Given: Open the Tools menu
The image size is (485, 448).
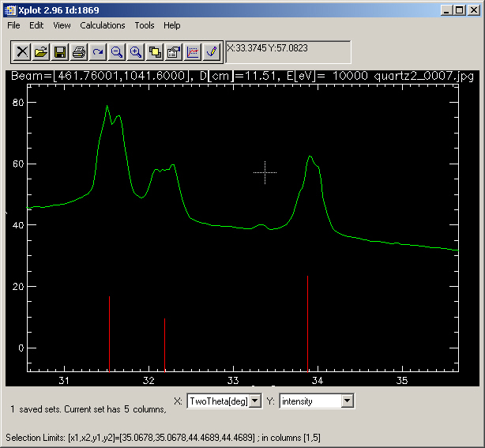Looking at the screenshot, I should point(145,25).
